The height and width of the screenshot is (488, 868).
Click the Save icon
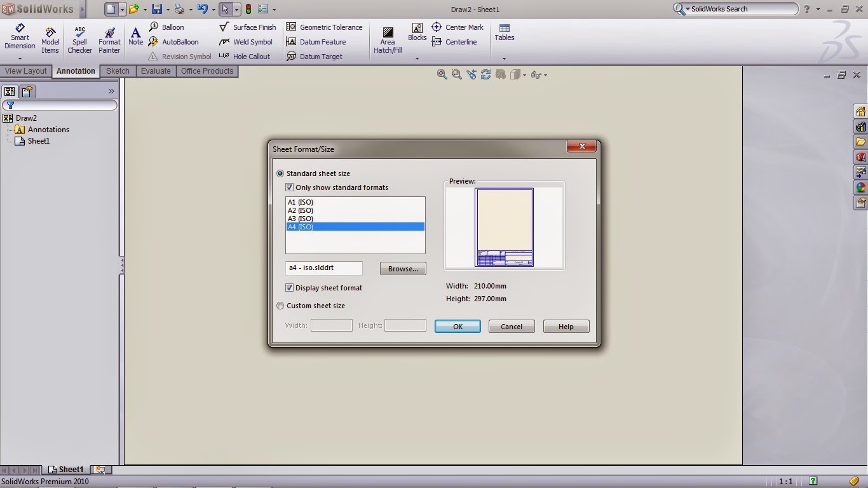156,9
